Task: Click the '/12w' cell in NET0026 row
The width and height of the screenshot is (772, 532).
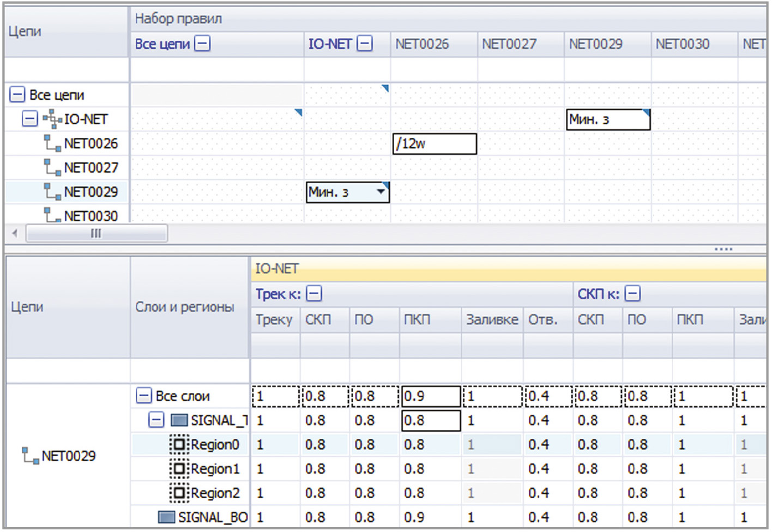Action: tap(435, 144)
